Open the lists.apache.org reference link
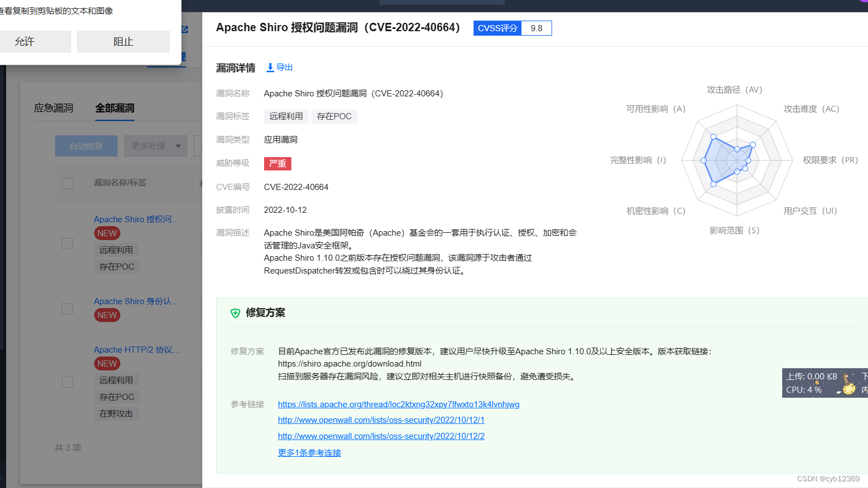This screenshot has width=868, height=488. 398,404
